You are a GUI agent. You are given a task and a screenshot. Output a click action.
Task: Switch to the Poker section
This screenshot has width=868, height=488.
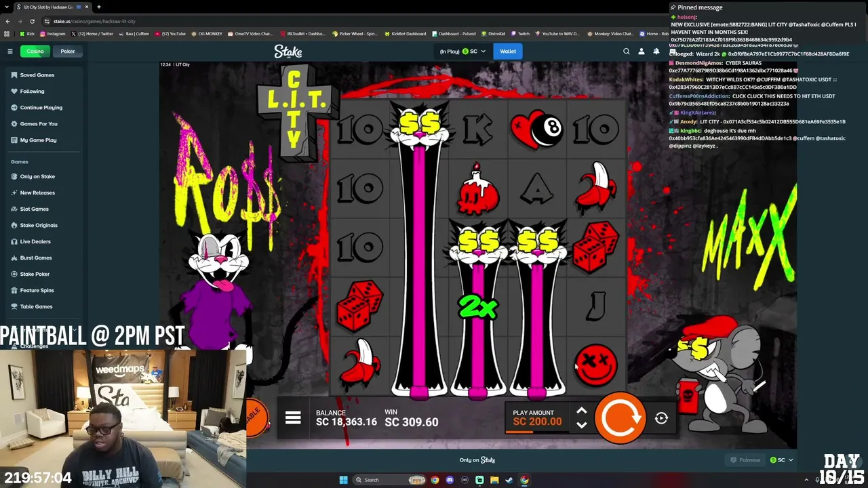[x=68, y=52]
